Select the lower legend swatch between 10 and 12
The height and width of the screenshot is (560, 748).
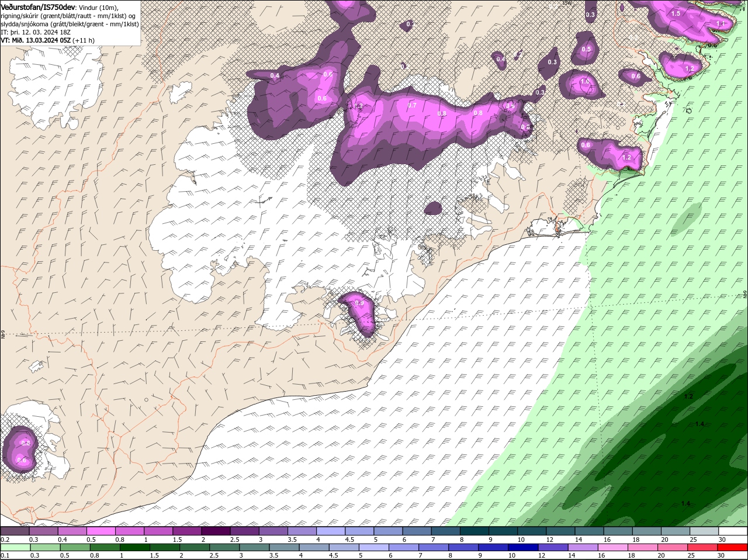[x=522, y=547]
